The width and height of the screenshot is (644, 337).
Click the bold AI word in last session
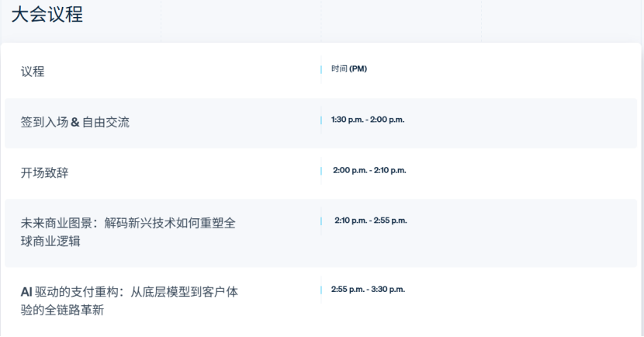click(26, 293)
